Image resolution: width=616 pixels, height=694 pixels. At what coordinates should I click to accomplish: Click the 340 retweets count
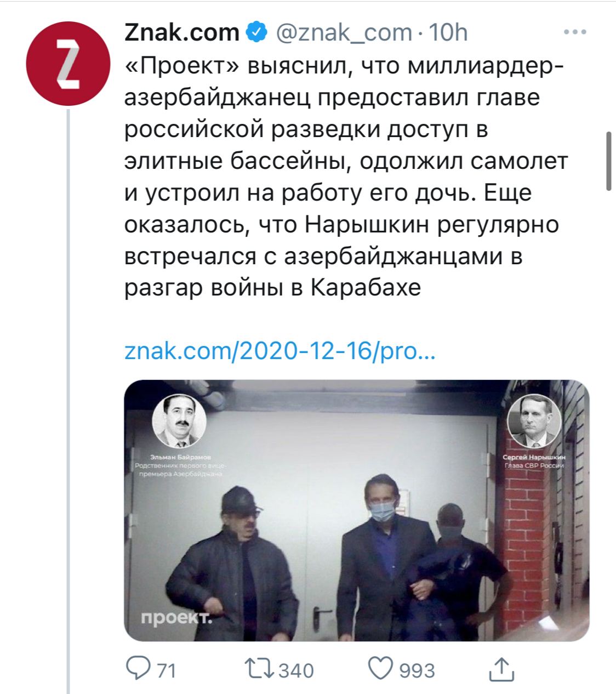(x=296, y=670)
